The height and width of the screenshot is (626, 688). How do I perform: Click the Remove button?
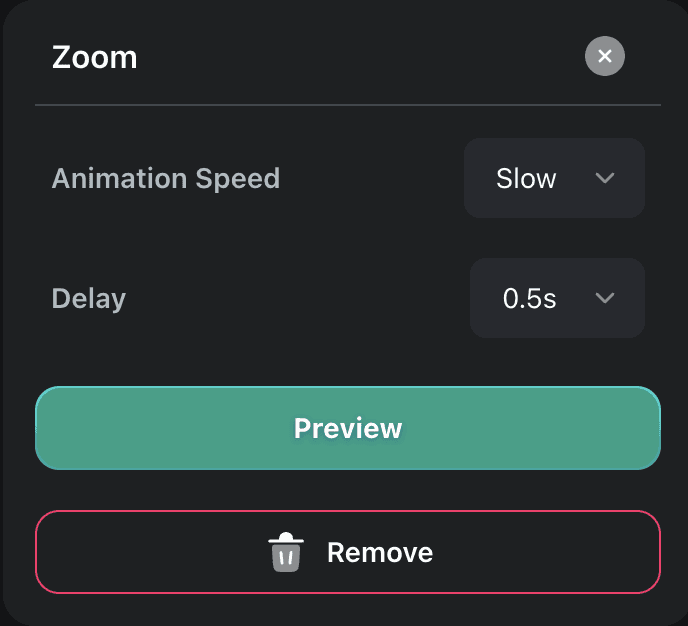(x=348, y=552)
